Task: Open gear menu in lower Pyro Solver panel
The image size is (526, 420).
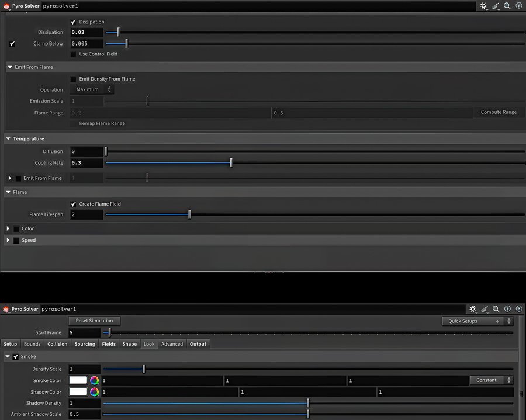Action: pyautogui.click(x=473, y=308)
